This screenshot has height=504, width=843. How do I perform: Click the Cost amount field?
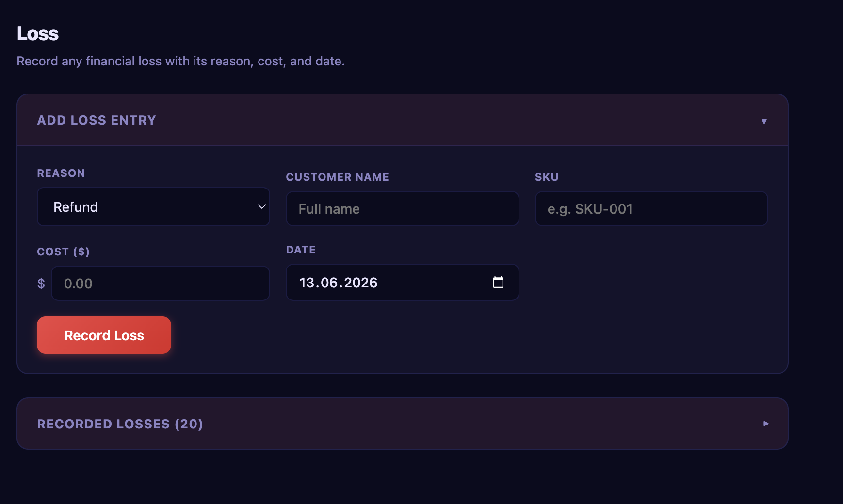click(161, 283)
